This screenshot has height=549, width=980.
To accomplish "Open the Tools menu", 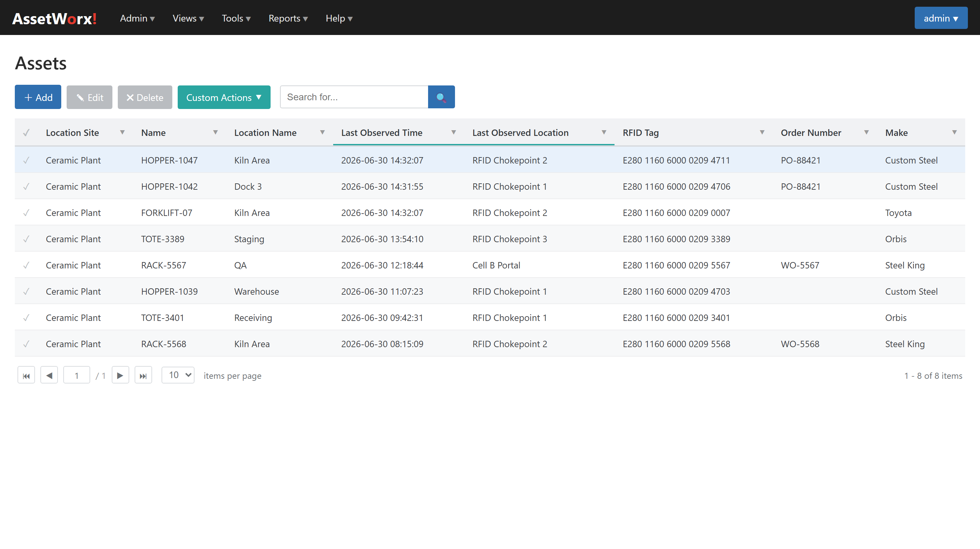I will pos(236,18).
